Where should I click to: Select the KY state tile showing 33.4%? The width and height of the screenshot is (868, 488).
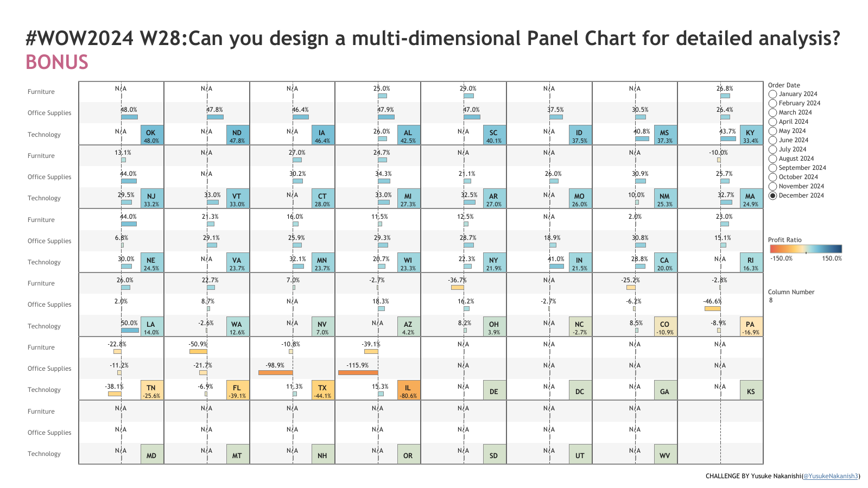pyautogui.click(x=751, y=135)
